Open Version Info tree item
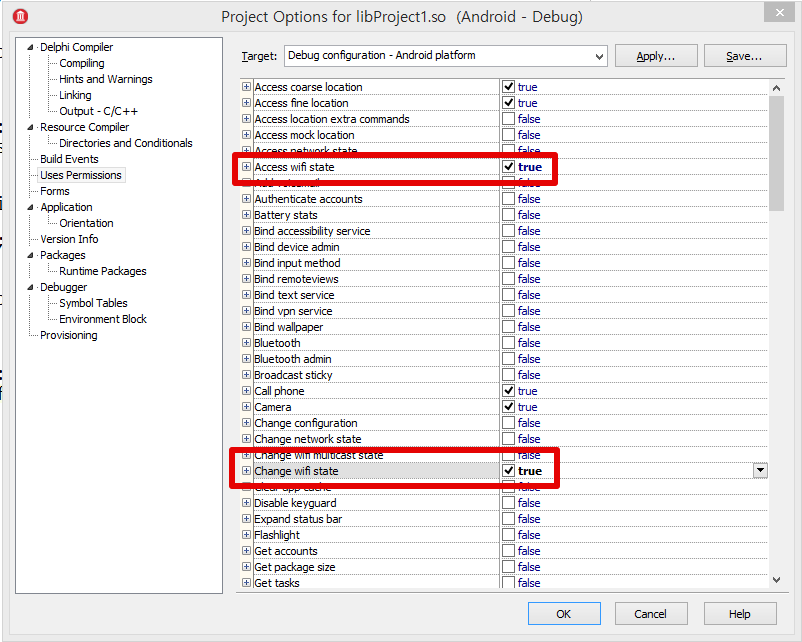This screenshot has width=802, height=642. coord(69,239)
